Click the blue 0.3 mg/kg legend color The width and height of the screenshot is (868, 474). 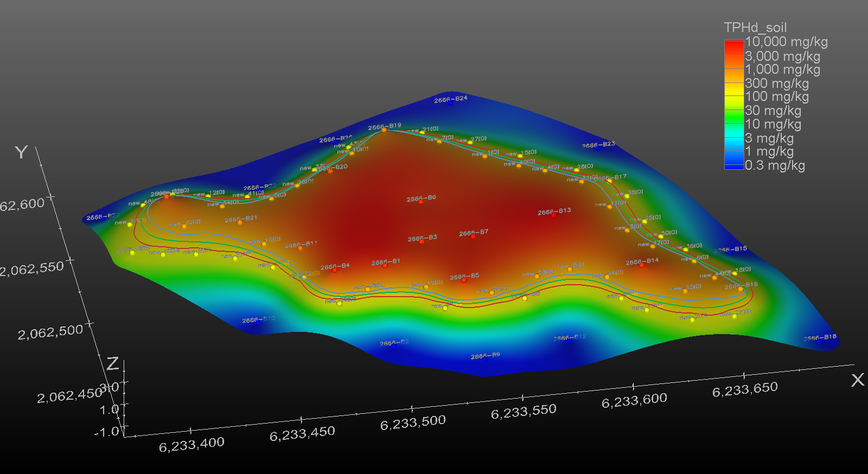[x=734, y=165]
